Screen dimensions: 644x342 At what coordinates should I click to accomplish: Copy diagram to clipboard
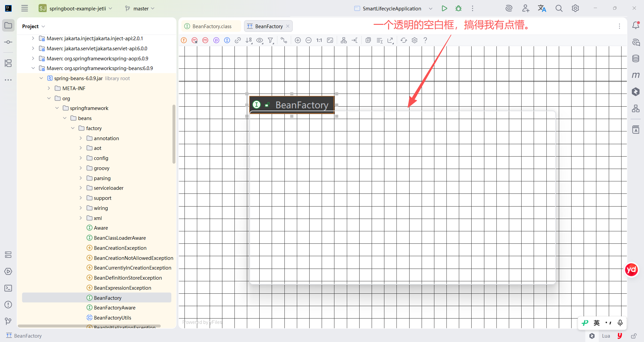coord(368,40)
